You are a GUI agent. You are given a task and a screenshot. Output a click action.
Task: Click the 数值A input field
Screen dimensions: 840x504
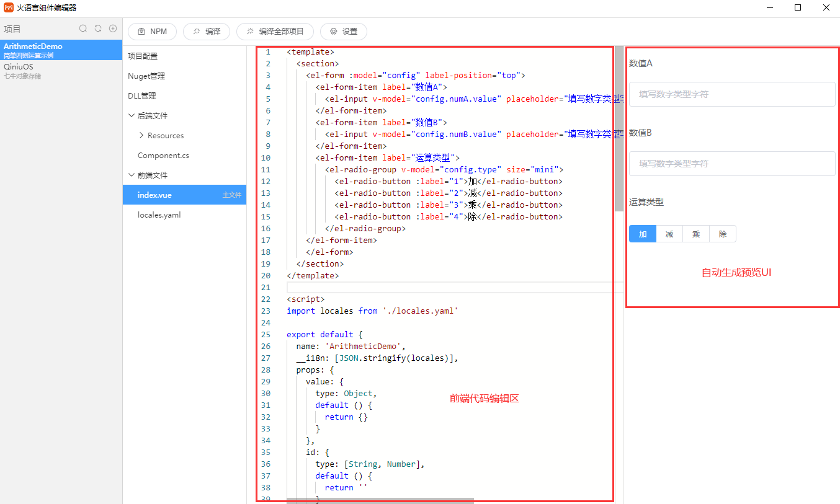coord(732,95)
